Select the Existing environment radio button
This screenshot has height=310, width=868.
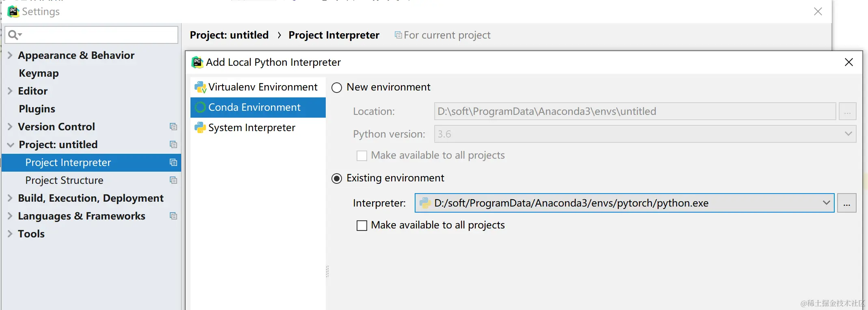[337, 179]
